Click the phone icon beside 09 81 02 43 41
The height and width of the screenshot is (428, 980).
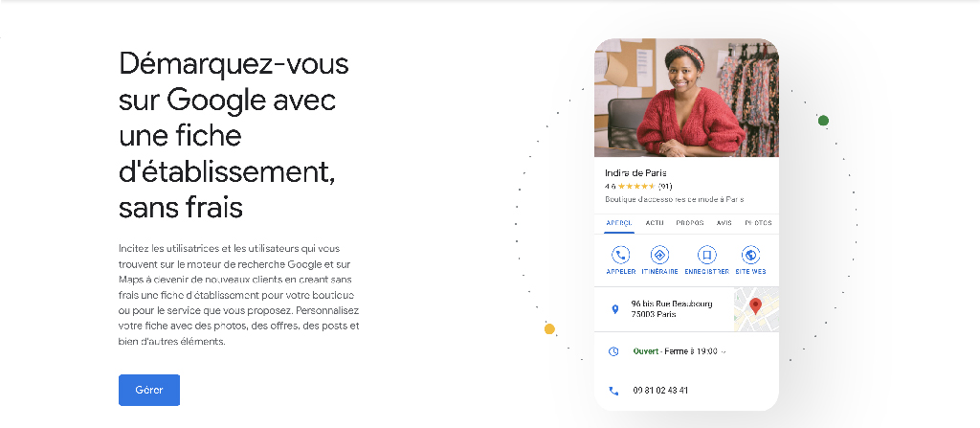[x=614, y=391]
